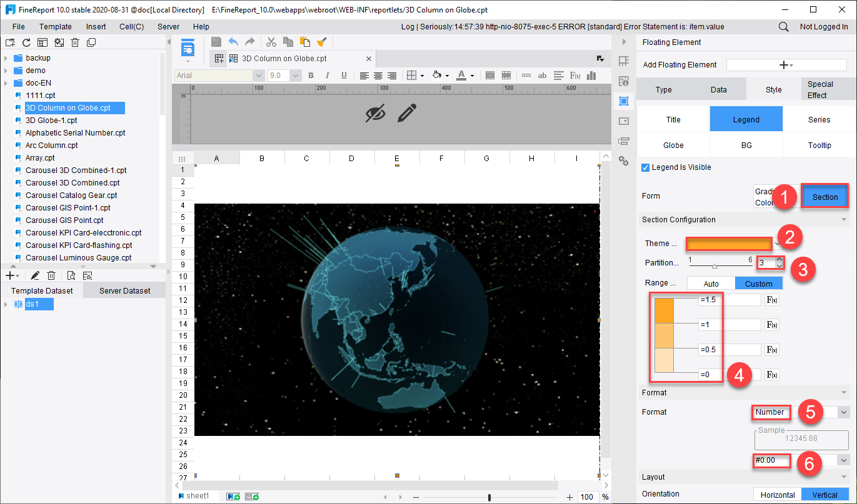
Task: Click the search magnifier icon
Action: click(783, 27)
